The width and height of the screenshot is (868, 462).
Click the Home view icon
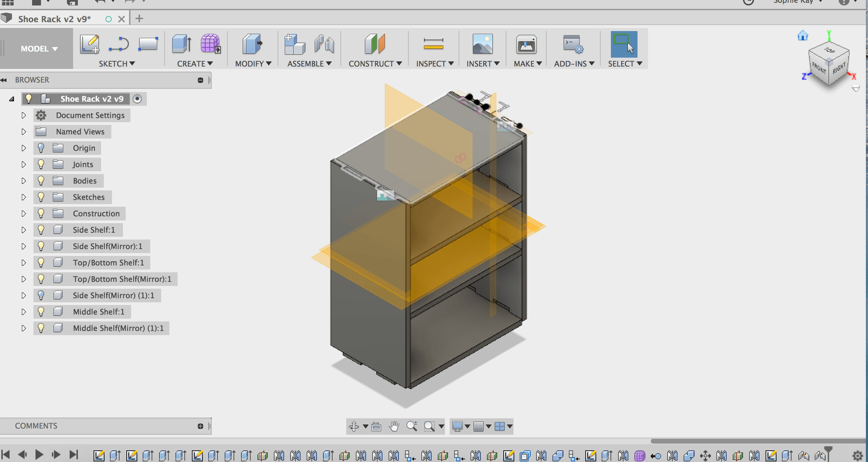(x=802, y=35)
